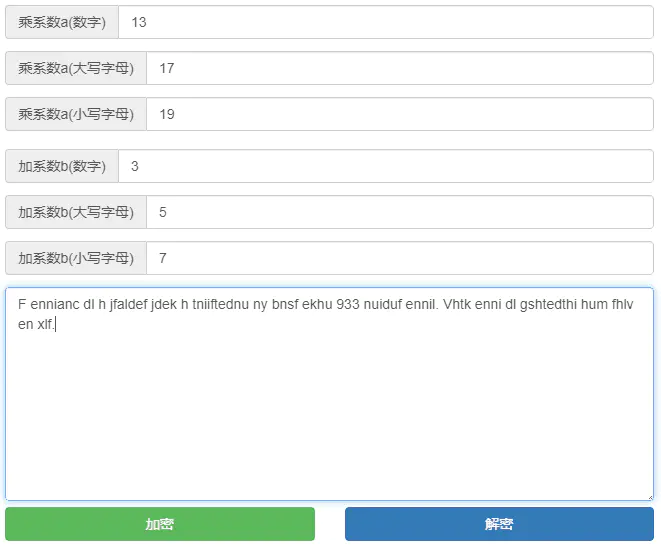Click the 加系数b(小写字母) label
Image resolution: width=661 pixels, height=547 pixels.
click(76, 258)
